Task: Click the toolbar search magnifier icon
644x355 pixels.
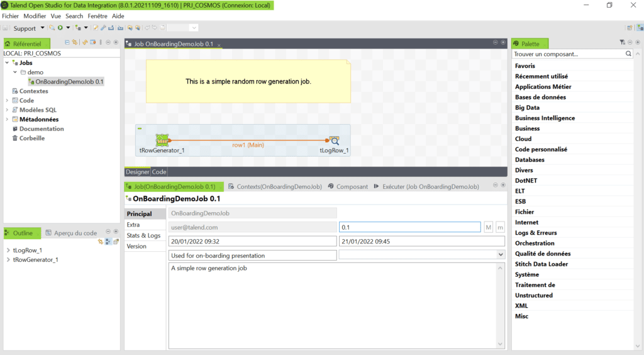Action: pos(52,28)
